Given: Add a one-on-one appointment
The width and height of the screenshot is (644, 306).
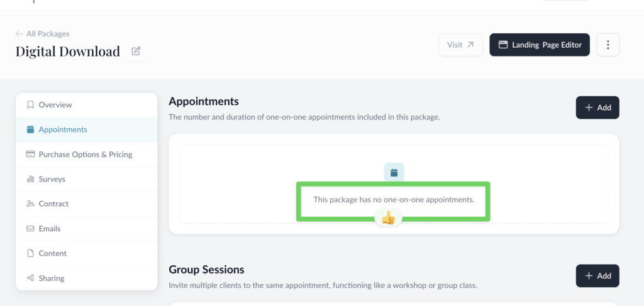Looking at the screenshot, I should tap(597, 107).
